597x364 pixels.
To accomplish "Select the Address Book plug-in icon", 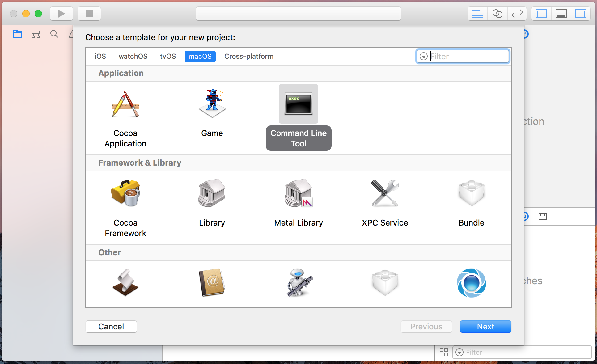I will 212,283.
